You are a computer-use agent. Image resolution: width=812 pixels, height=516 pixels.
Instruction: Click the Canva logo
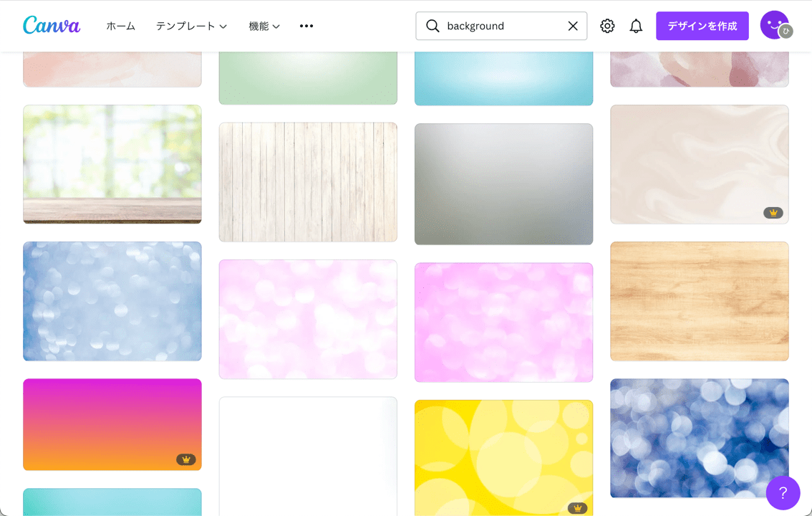[51, 25]
